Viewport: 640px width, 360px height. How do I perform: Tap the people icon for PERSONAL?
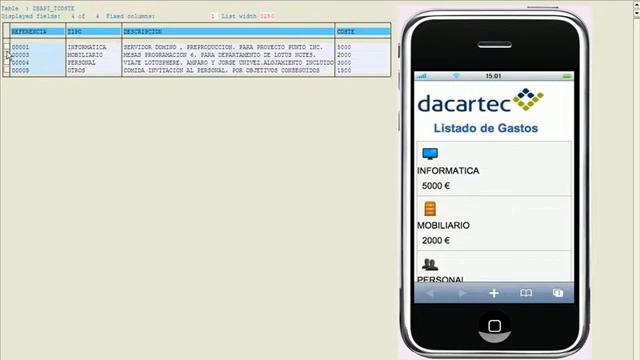coord(430,264)
